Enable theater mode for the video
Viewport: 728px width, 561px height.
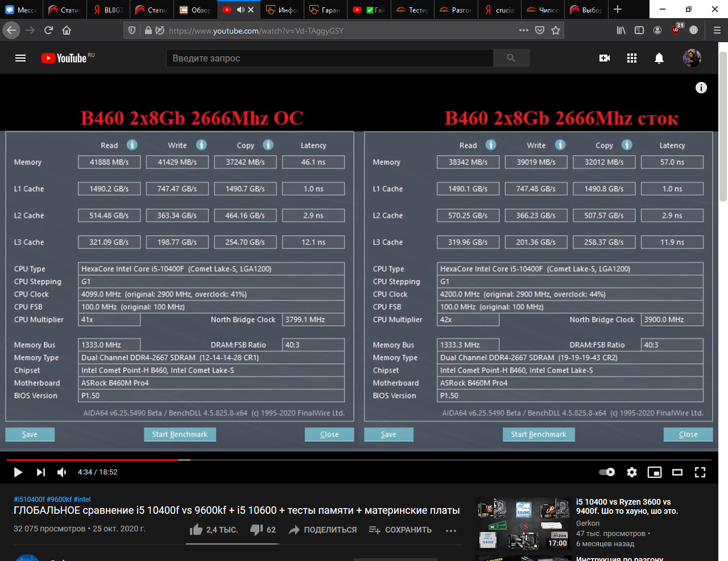677,472
